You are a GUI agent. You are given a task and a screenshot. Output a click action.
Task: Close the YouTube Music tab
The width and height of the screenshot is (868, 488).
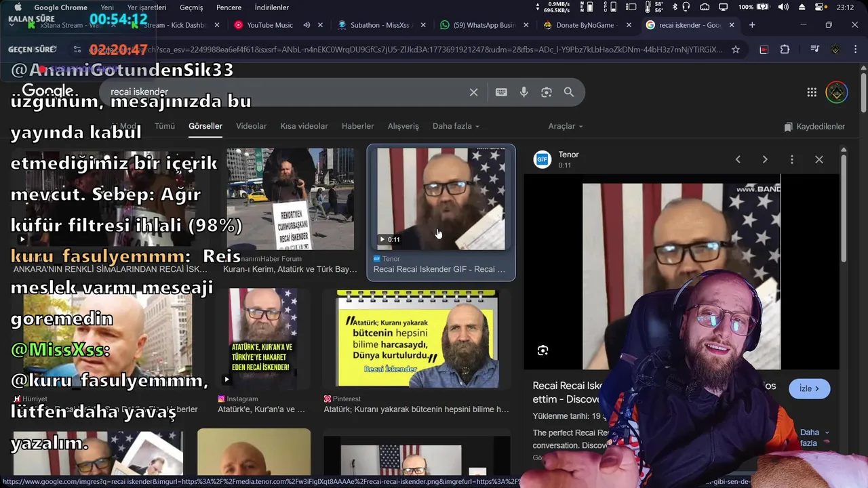[x=321, y=25]
